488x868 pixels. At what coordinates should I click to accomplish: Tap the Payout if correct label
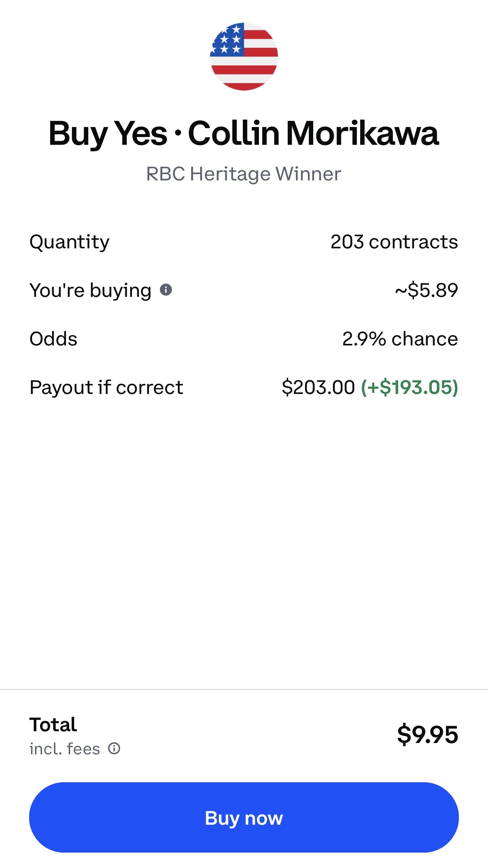click(x=106, y=387)
